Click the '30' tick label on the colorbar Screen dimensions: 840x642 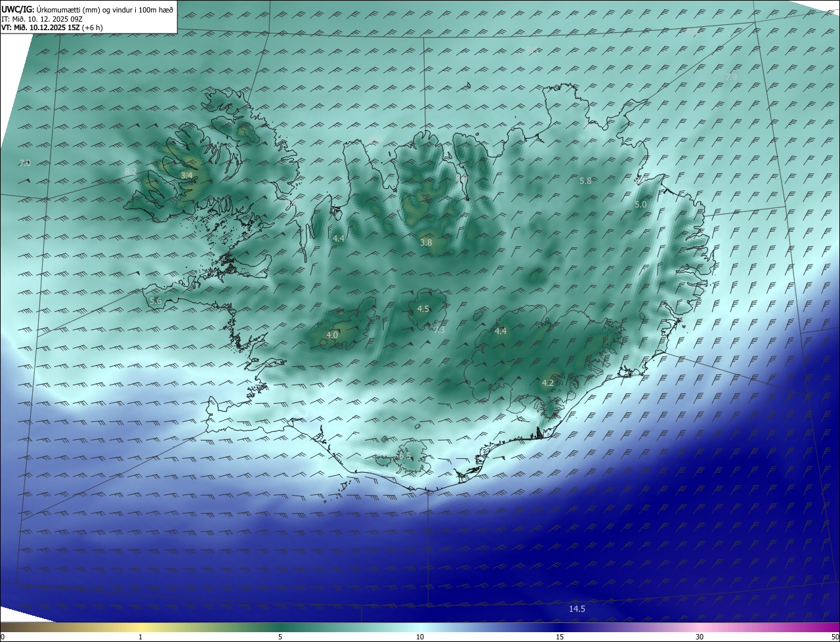(700, 637)
